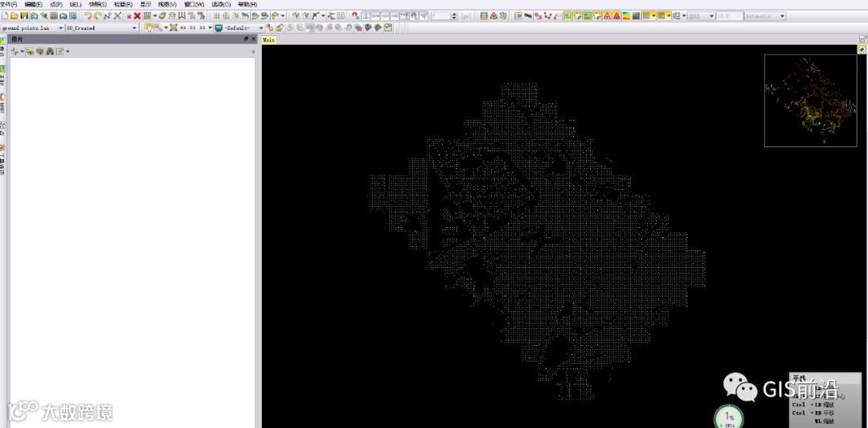Open the 帮助(H) menu
This screenshot has width=868, height=428.
click(x=248, y=5)
